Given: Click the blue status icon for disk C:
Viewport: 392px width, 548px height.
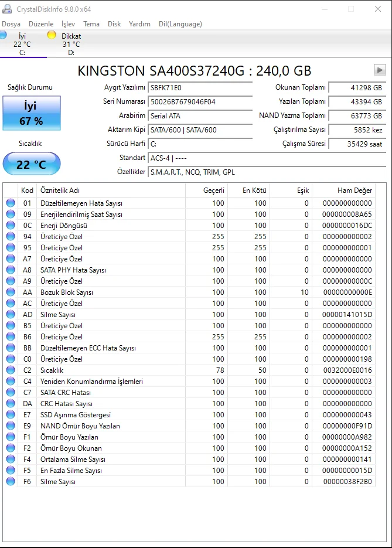Looking at the screenshot, I should pos(3,35).
